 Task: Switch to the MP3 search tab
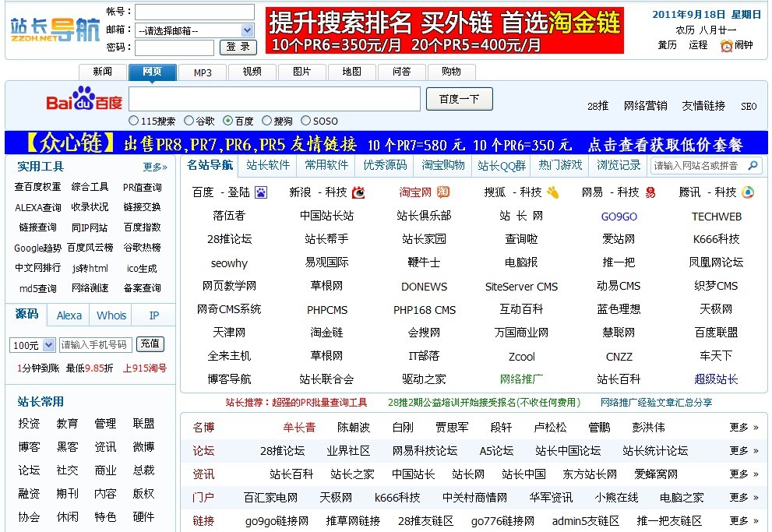(x=203, y=72)
